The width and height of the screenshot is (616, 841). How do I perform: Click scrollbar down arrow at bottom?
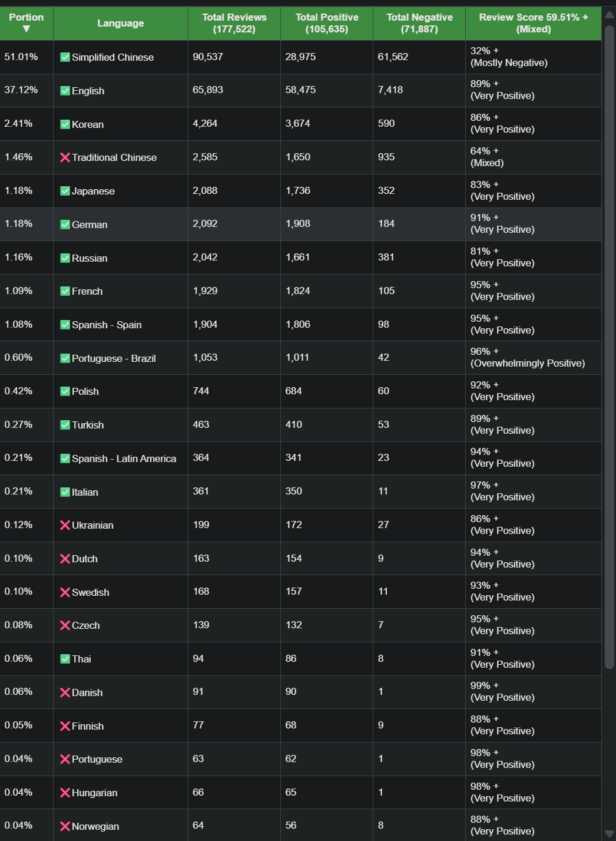point(610,835)
